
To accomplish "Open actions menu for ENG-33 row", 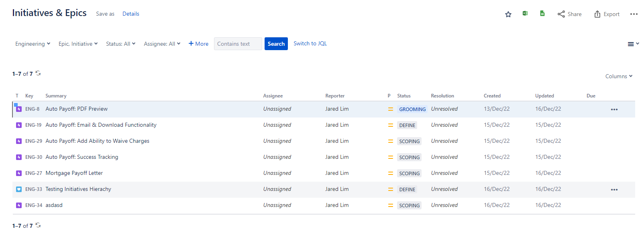I will click(x=614, y=190).
